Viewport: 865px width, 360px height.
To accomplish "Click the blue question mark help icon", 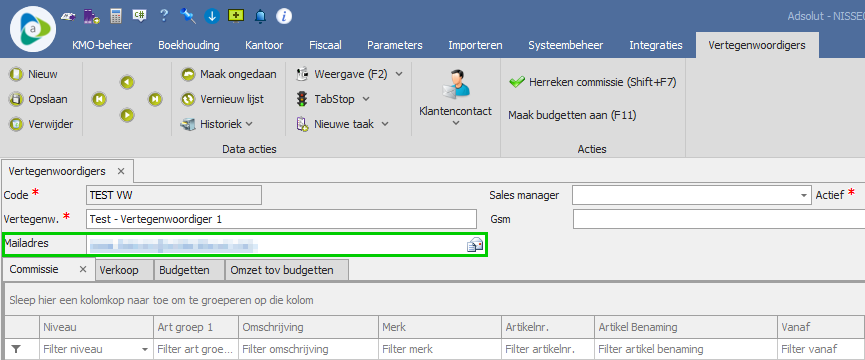I will tap(163, 15).
